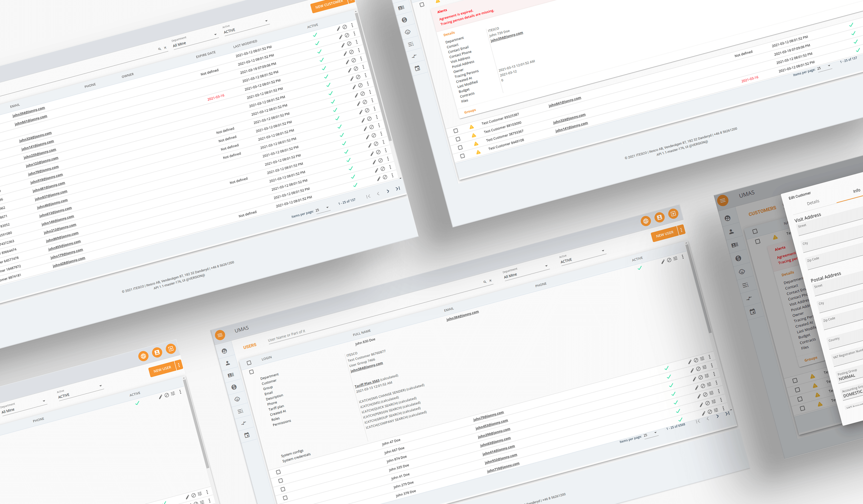Tick the checkbox for the John 667 Doe row
Viewport: 863px width, 504px height.
281,481
